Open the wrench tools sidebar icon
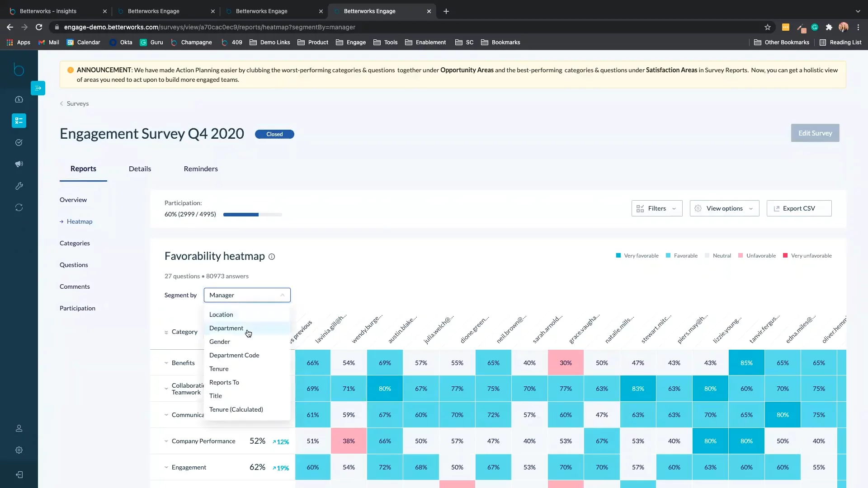This screenshot has height=488, width=868. (19, 186)
